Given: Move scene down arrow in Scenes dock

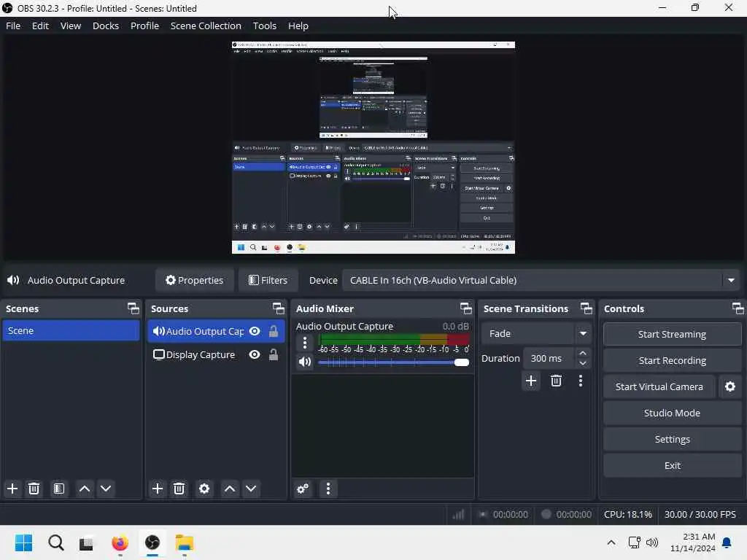Looking at the screenshot, I should point(106,489).
